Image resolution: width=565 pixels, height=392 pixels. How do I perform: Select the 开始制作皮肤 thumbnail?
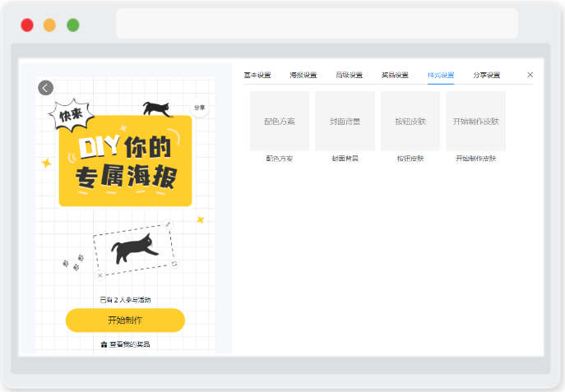[475, 121]
